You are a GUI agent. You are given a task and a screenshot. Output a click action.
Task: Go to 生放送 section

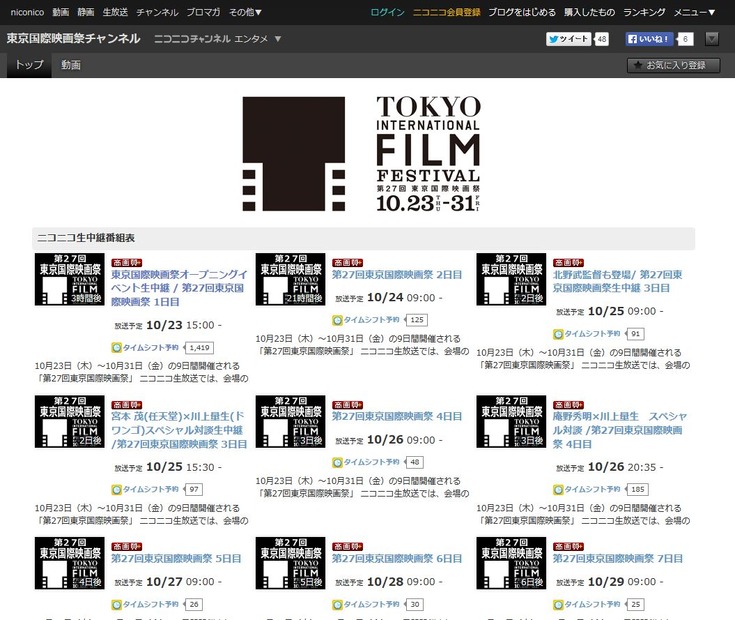(115, 12)
